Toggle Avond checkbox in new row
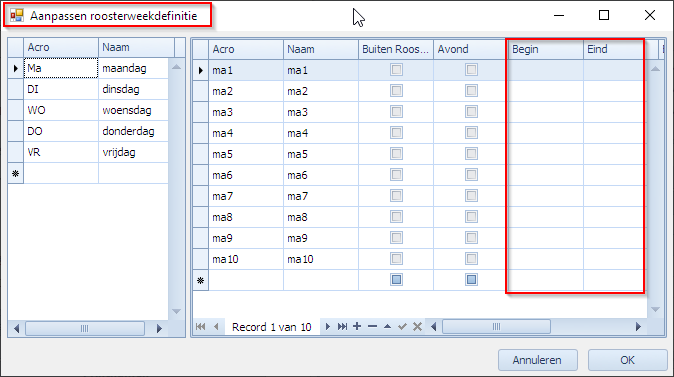 pyautogui.click(x=471, y=280)
